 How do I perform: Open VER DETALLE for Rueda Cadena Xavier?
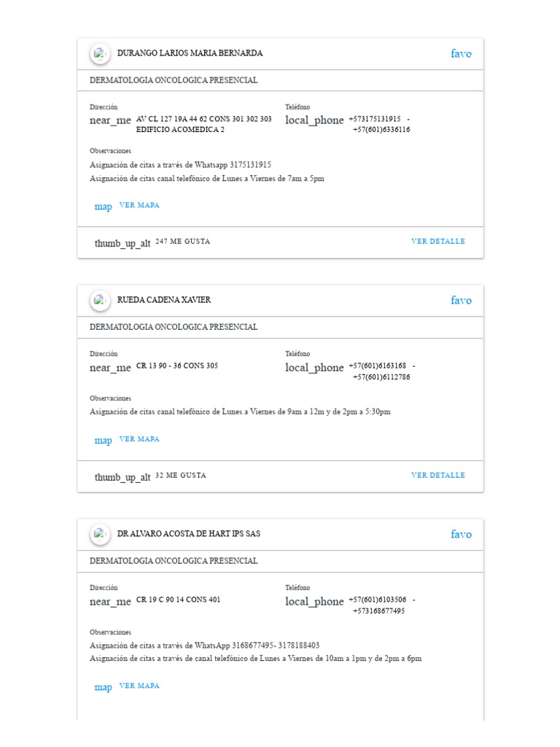(438, 475)
